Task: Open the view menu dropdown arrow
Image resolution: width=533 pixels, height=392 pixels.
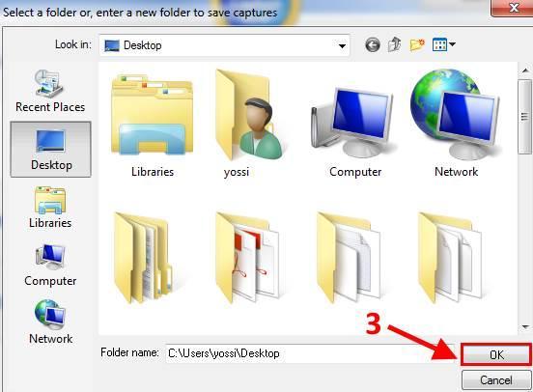Action: coord(453,44)
